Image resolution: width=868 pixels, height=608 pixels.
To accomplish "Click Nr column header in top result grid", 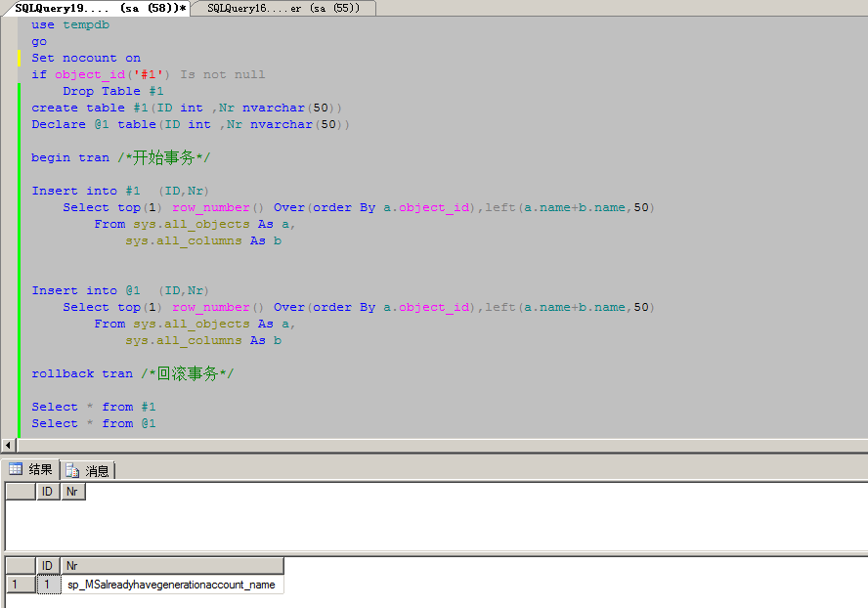I will pos(72,492).
